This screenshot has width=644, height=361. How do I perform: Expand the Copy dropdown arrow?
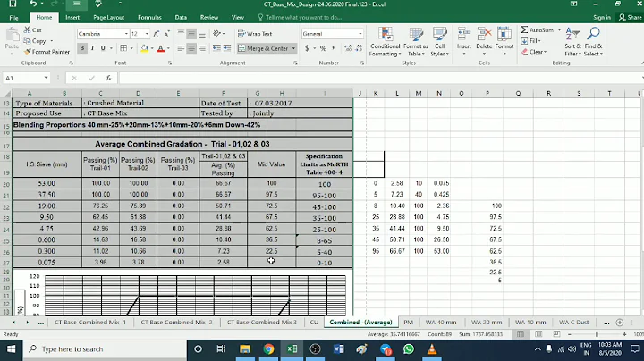[52, 41]
